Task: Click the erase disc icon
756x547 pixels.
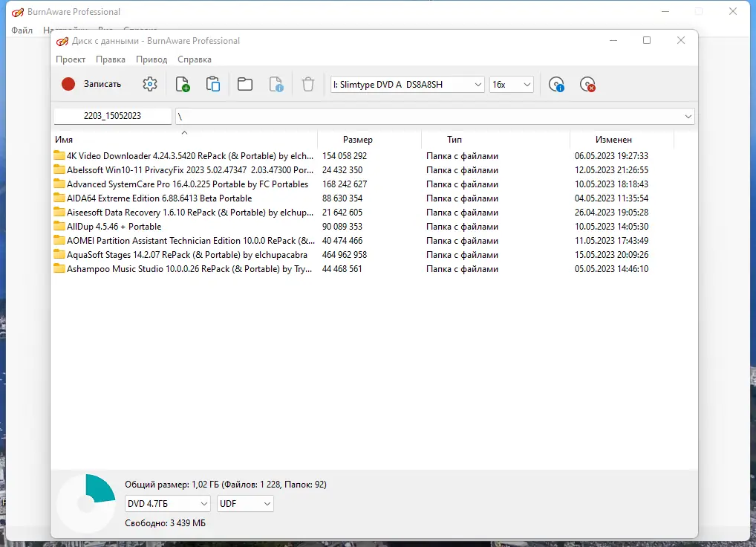Action: point(587,85)
